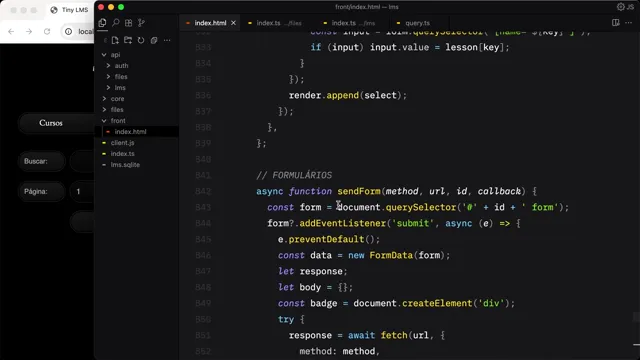Click the FORMULÁRIOS comment on line 841
The width and height of the screenshot is (640, 360).
(294, 175)
